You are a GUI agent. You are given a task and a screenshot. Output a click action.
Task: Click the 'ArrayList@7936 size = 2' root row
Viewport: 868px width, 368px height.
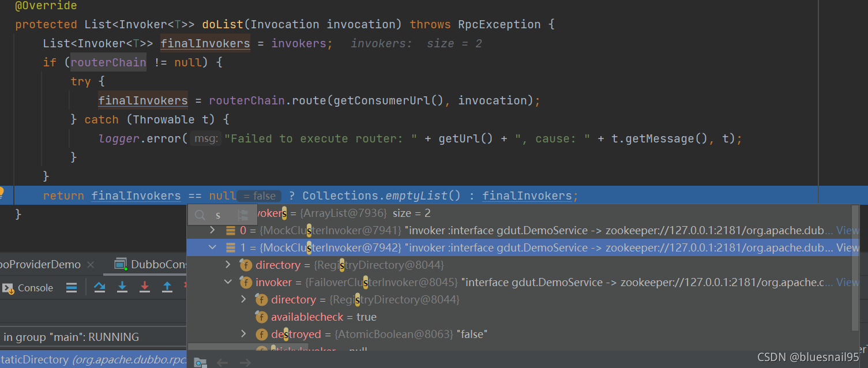click(x=344, y=213)
